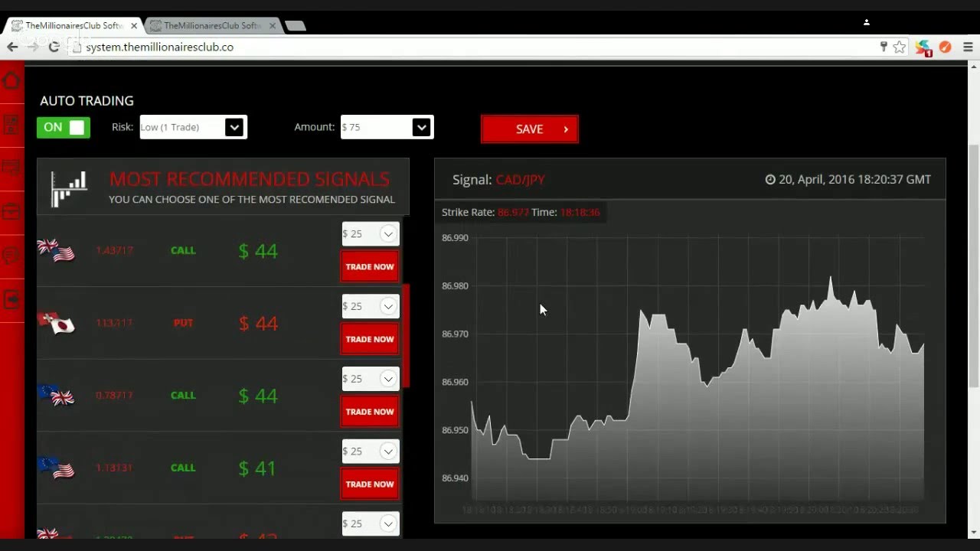Open the second sidebar icon below home
The width and height of the screenshot is (980, 551).
click(x=11, y=124)
